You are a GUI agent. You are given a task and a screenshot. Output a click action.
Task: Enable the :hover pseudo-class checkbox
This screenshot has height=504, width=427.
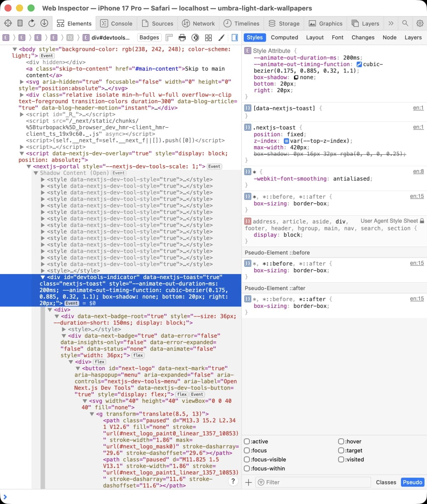pos(341,441)
